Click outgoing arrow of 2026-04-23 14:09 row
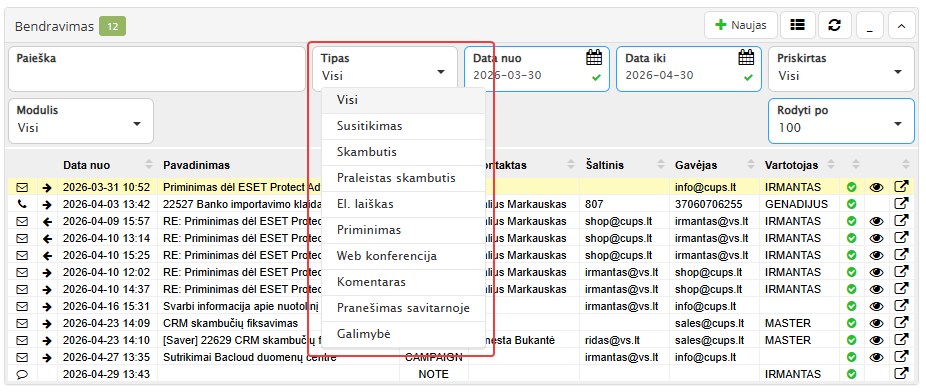 48,324
